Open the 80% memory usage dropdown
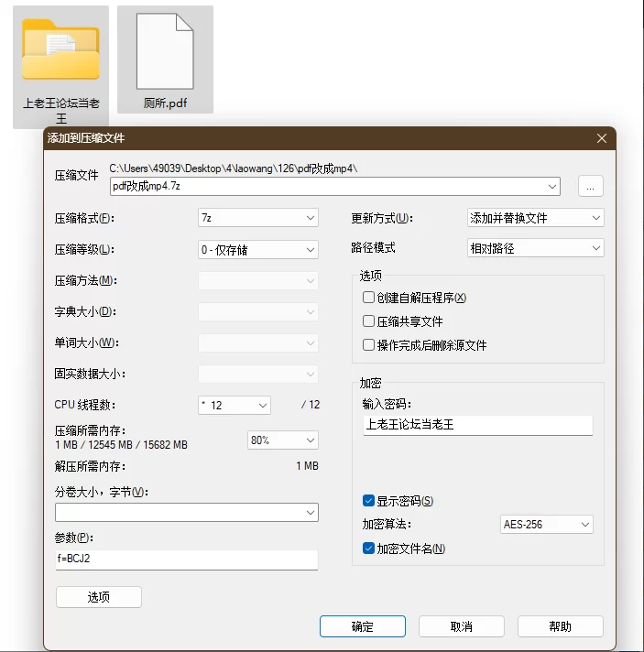This screenshot has height=652, width=644. click(x=283, y=440)
